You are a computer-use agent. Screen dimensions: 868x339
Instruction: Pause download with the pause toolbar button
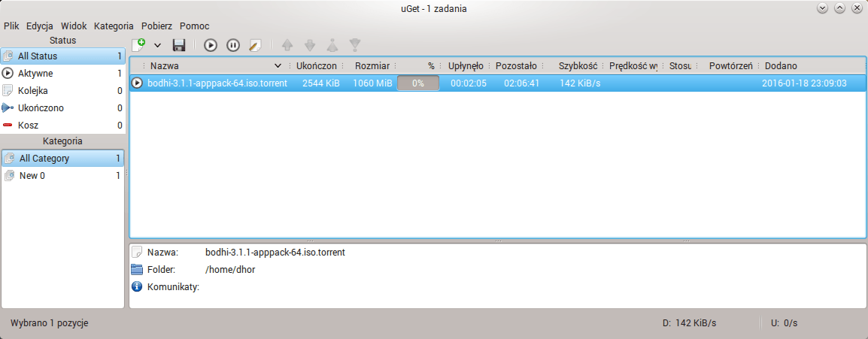tap(233, 45)
